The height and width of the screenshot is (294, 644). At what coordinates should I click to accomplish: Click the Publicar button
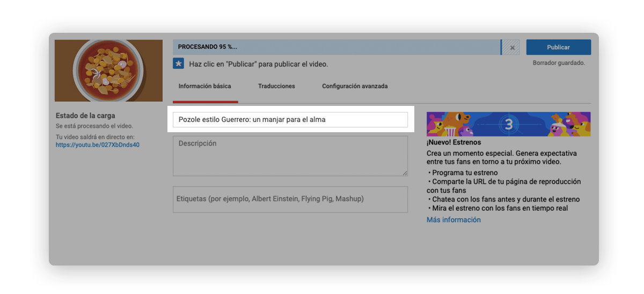tap(558, 47)
